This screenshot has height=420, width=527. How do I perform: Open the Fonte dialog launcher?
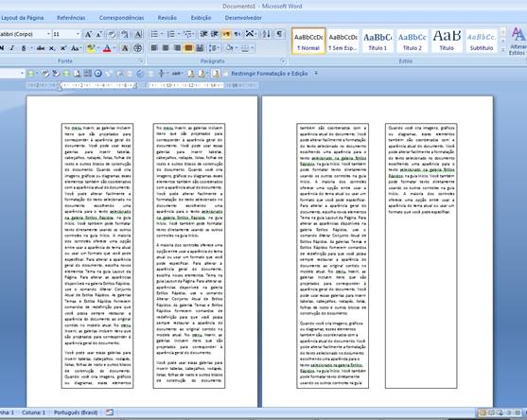click(x=141, y=61)
